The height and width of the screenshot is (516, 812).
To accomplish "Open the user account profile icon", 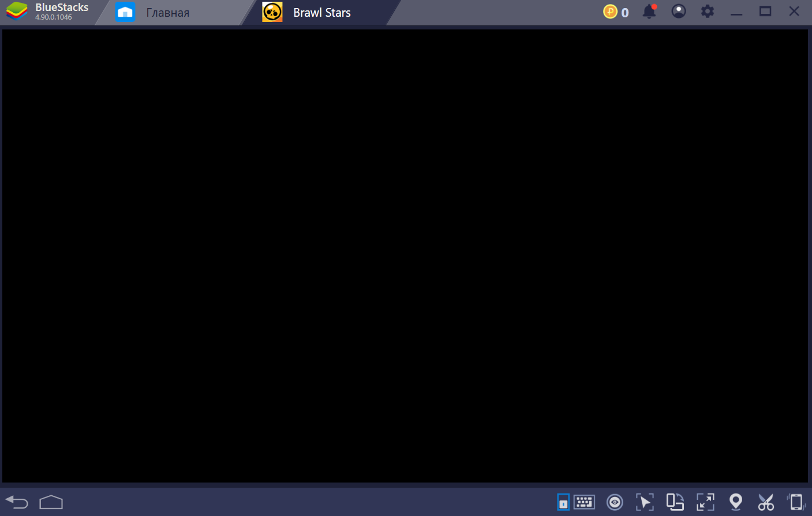I will [x=679, y=12].
